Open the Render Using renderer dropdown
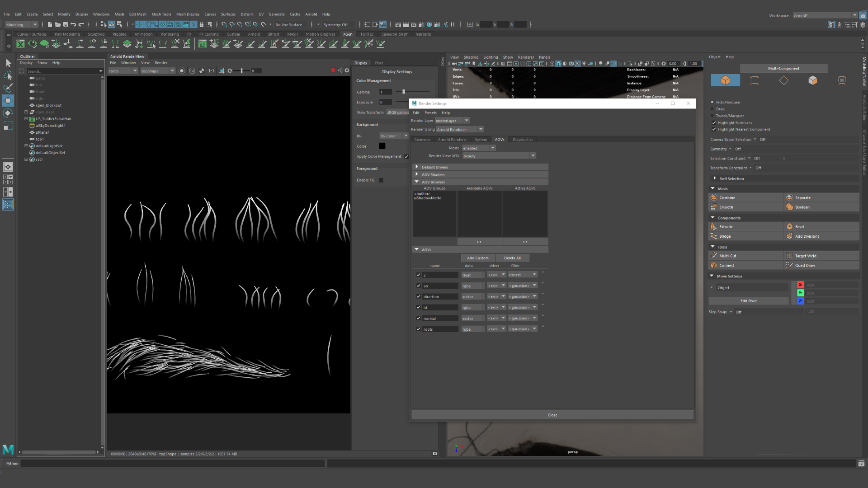 point(460,130)
